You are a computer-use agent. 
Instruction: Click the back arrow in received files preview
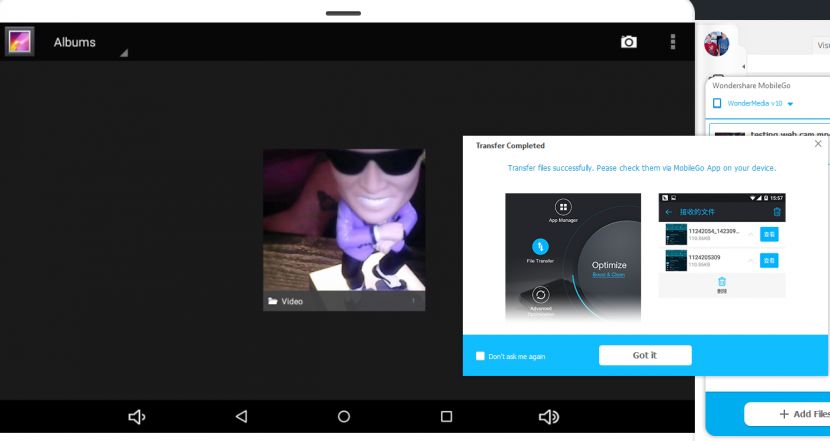pyautogui.click(x=668, y=212)
